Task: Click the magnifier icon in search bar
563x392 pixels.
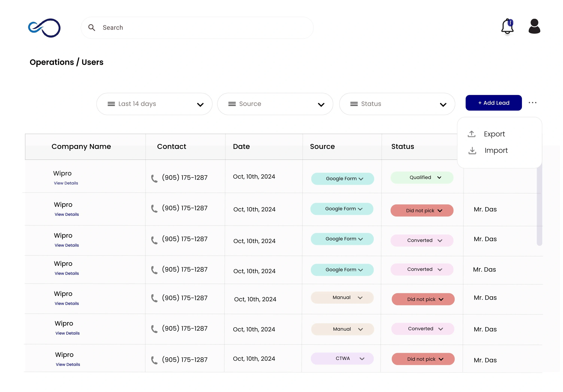Action: (92, 28)
